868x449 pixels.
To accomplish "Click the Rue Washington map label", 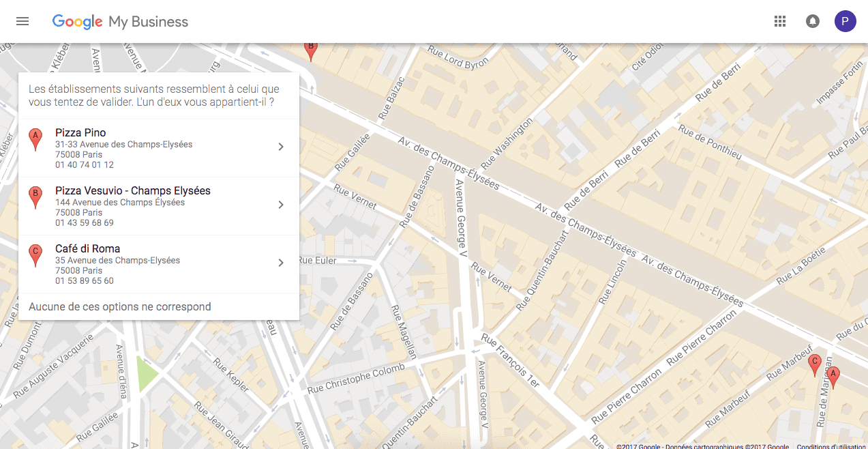I will tap(507, 144).
